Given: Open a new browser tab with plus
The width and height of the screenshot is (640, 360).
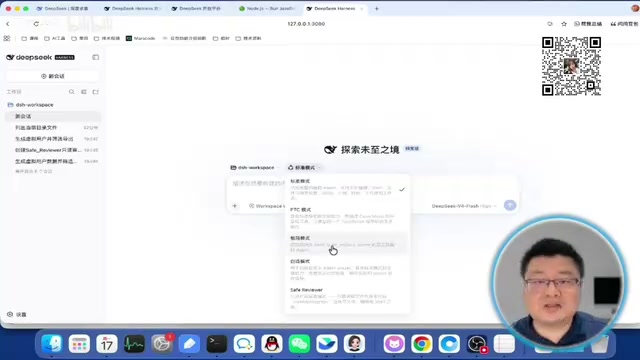Looking at the screenshot, I should (x=377, y=9).
